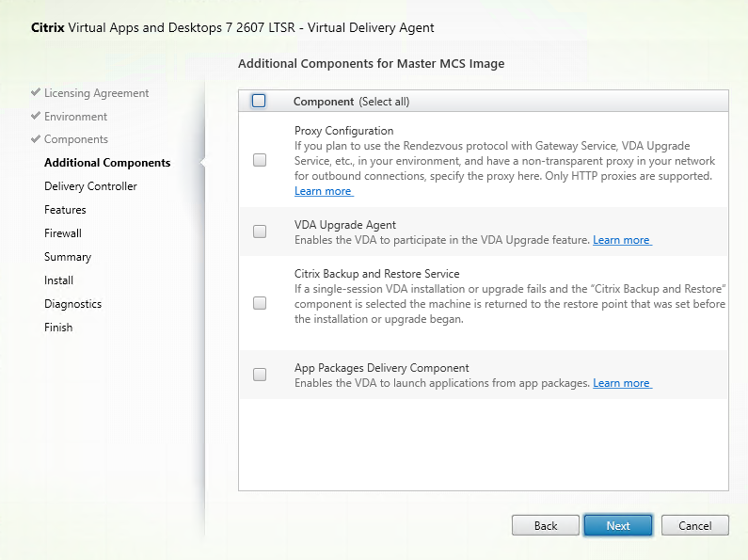Select Diagnostics step in sidebar
This screenshot has height=560, width=748.
point(73,304)
